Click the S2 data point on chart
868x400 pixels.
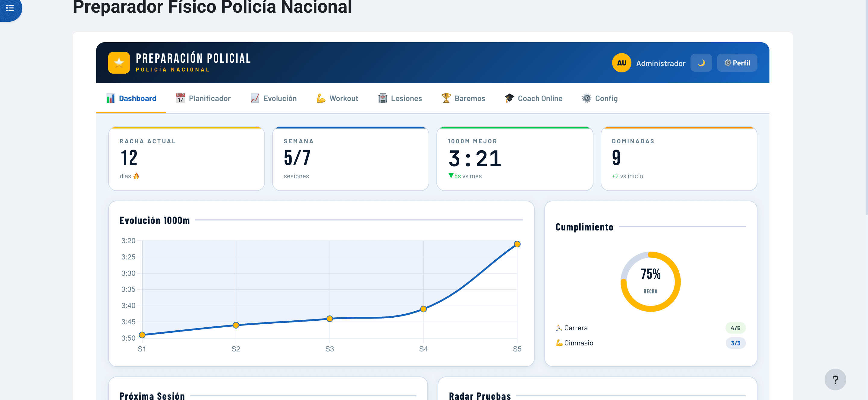click(236, 325)
